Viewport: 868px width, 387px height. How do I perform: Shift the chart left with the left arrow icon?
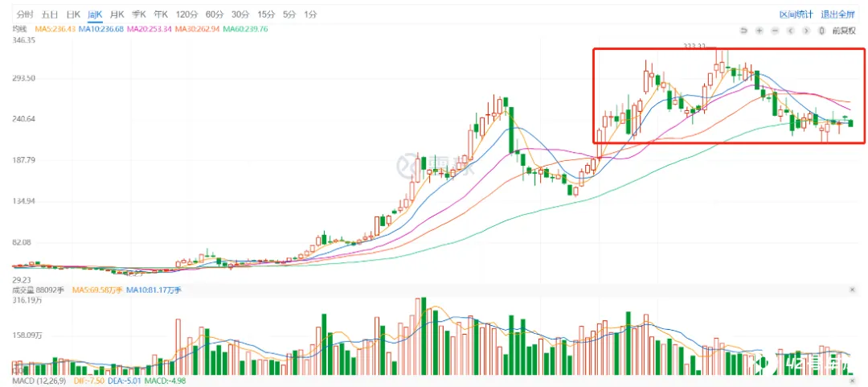pos(791,30)
